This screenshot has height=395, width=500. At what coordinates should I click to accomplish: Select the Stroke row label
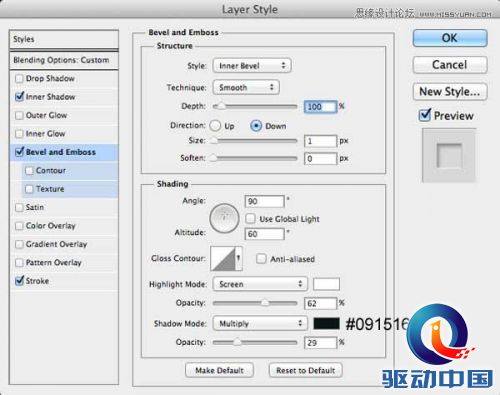pyautogui.click(x=37, y=281)
